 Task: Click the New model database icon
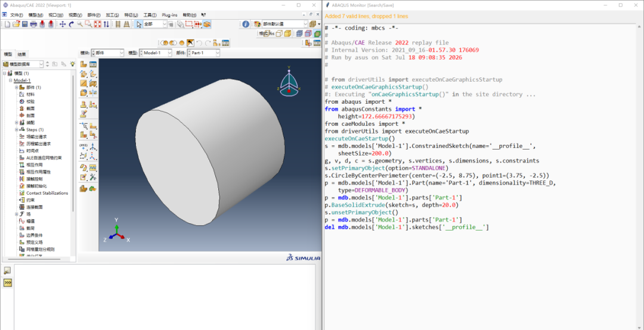(7, 24)
